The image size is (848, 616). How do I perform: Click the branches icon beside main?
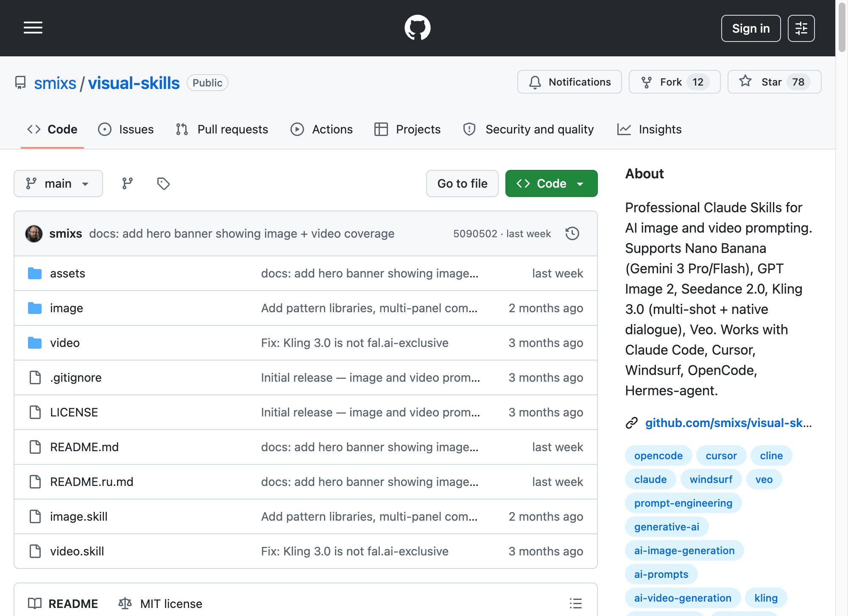tap(127, 183)
